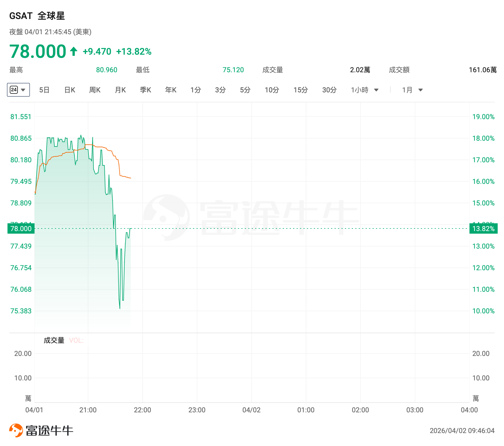
Task: Click the green up-arrow price icon
Action: tap(74, 52)
